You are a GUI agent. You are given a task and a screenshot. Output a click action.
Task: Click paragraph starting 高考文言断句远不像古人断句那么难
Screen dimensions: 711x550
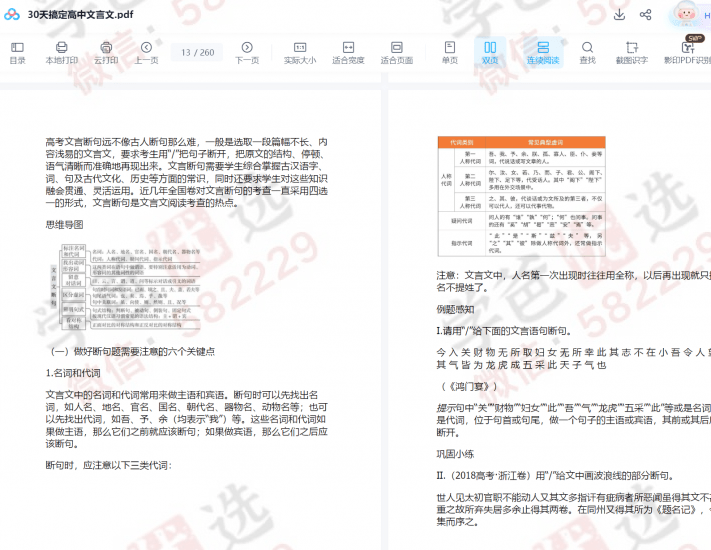pos(186,172)
